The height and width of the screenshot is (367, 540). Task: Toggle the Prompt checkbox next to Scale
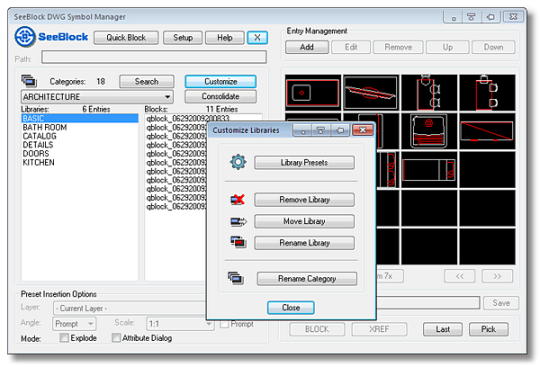point(225,324)
